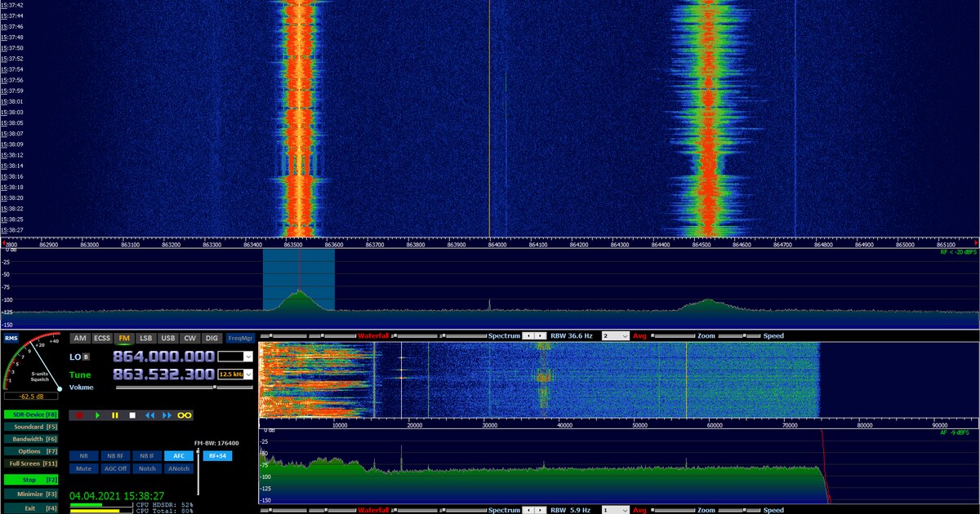Click the Stop [F2] button
980x514 pixels.
(x=30, y=480)
